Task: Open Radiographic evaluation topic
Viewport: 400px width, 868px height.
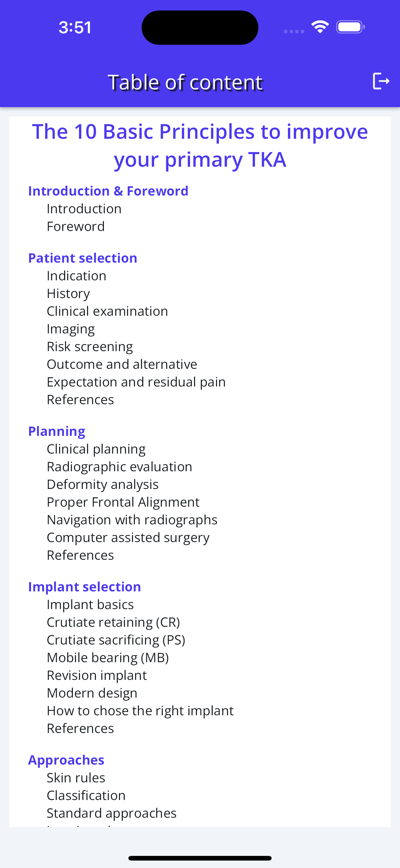Action: [119, 467]
